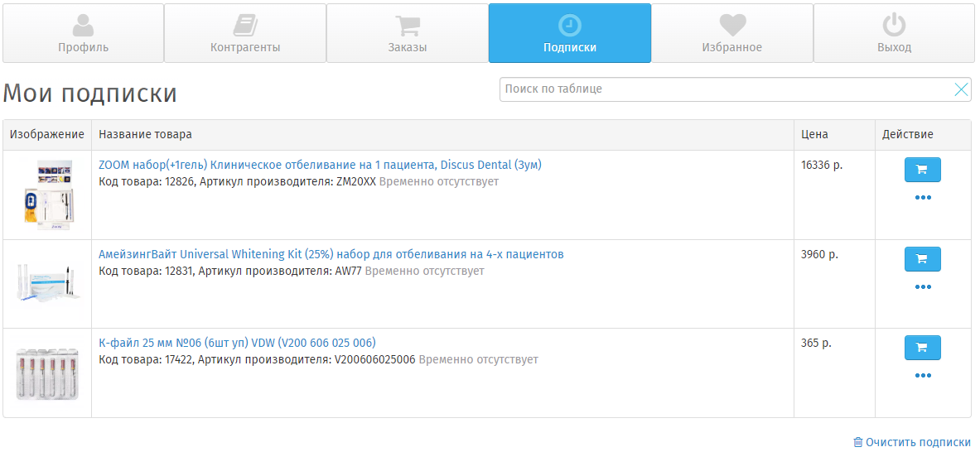Screen dimensions: 980x476
Task: Open the Избранное tab
Action: 732,33
